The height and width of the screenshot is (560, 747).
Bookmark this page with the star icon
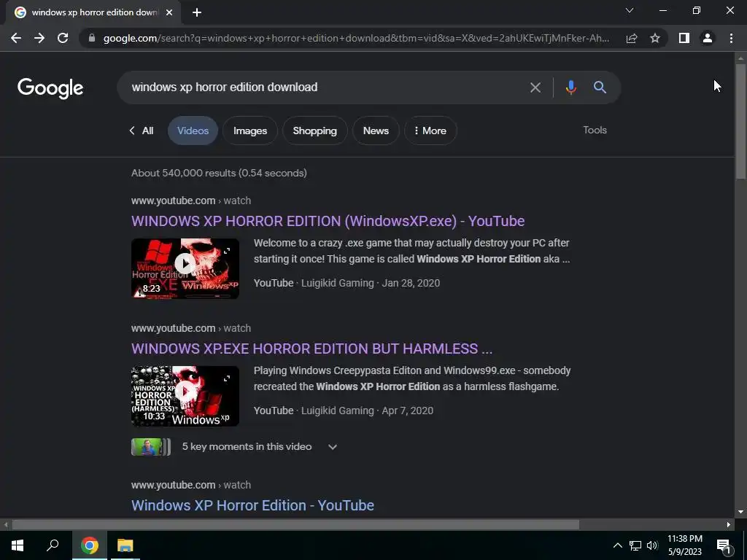coord(655,38)
